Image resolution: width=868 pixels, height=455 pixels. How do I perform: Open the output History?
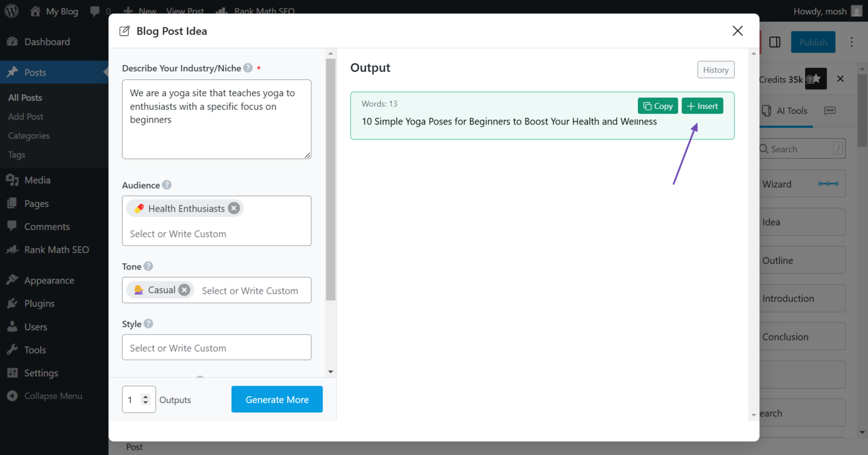point(715,69)
